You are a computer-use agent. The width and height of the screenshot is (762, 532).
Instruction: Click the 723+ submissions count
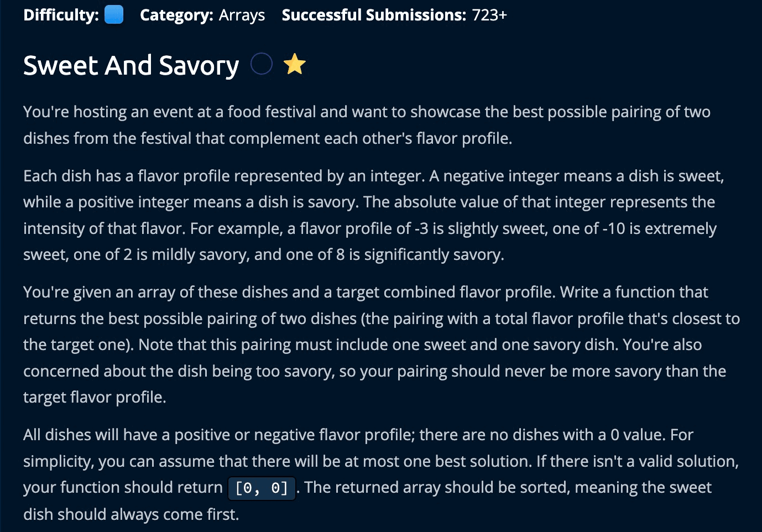tap(489, 15)
